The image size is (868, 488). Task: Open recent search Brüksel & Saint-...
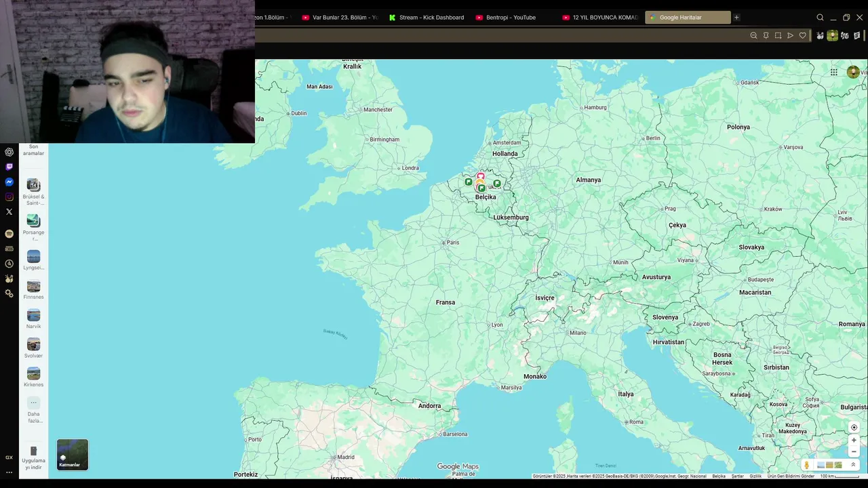tap(33, 191)
